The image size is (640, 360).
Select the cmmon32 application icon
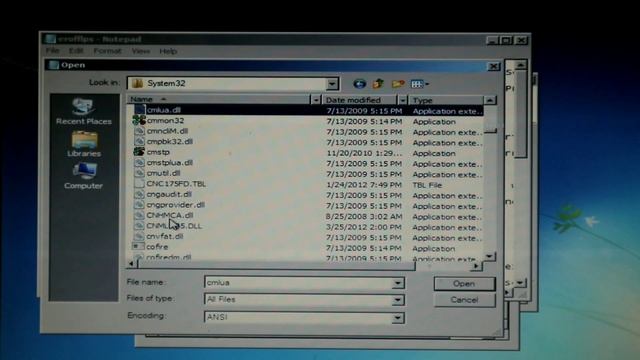click(x=139, y=120)
